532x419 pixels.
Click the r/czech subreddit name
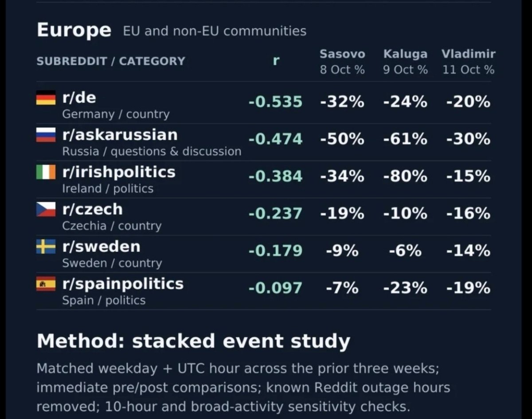pos(92,209)
